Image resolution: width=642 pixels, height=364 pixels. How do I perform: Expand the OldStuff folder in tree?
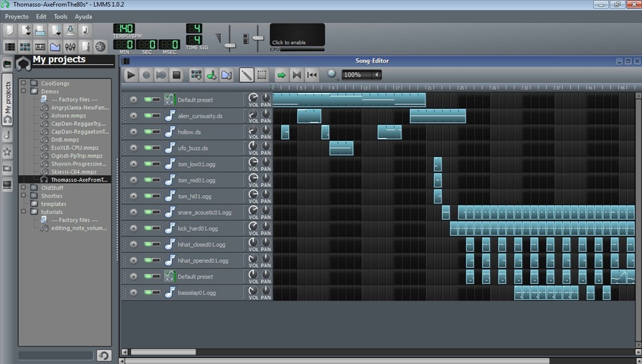click(x=23, y=187)
